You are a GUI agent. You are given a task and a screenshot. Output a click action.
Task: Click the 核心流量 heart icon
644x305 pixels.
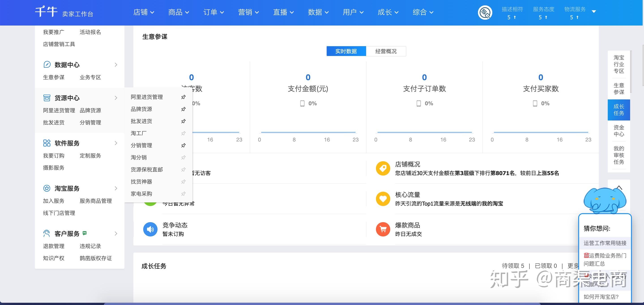pyautogui.click(x=383, y=199)
